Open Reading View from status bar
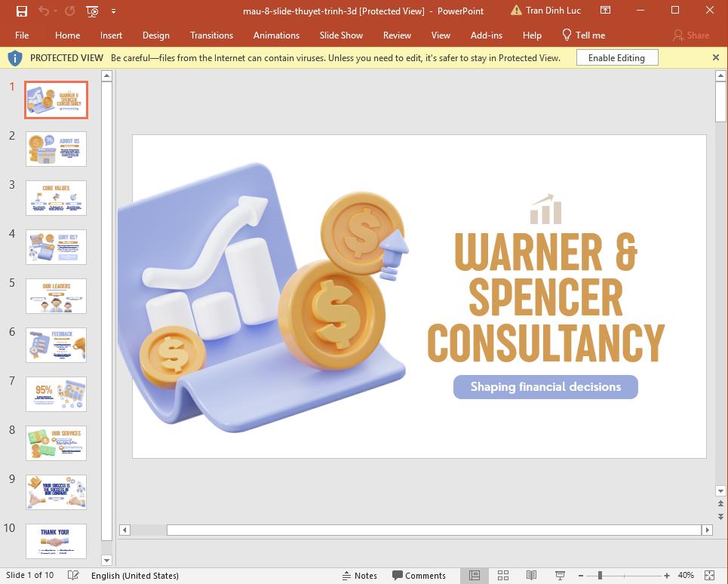The image size is (728, 584). coord(531,575)
